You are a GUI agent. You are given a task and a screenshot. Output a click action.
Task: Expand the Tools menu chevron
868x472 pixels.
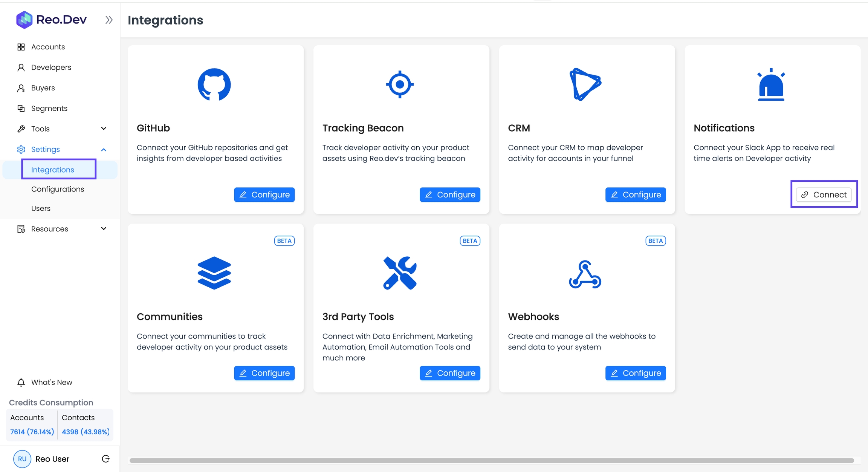pos(104,129)
